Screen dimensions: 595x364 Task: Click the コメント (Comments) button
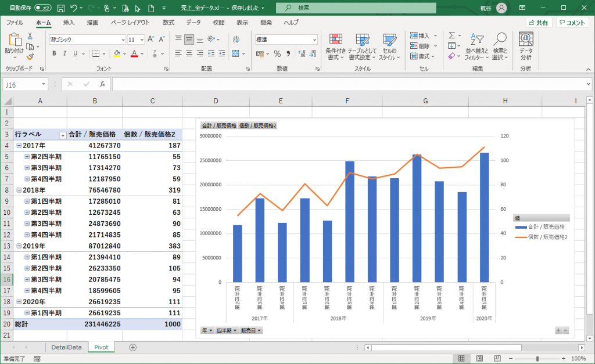(572, 23)
